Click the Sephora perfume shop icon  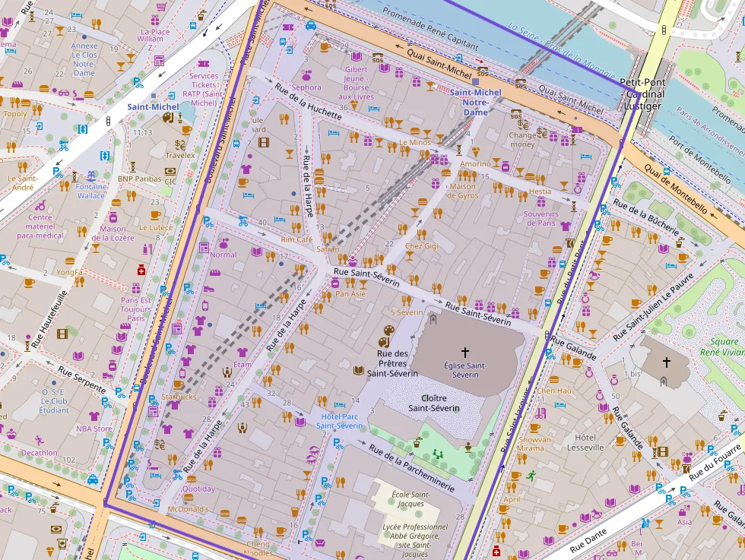click(x=306, y=75)
